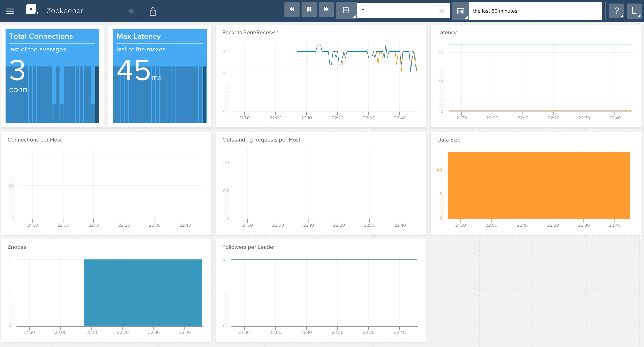
Task: Click the Zookeeper dashboard title
Action: pos(65,11)
